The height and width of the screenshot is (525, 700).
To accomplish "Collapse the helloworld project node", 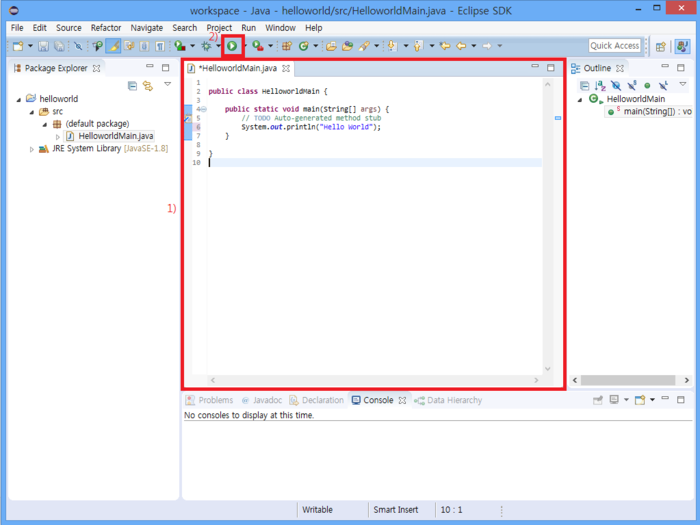I will pyautogui.click(x=19, y=100).
